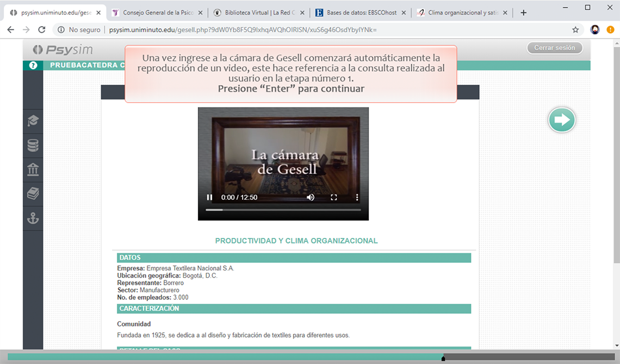Switch to Biblioteca Virtual tab
The width and height of the screenshot is (620, 364).
click(x=260, y=12)
